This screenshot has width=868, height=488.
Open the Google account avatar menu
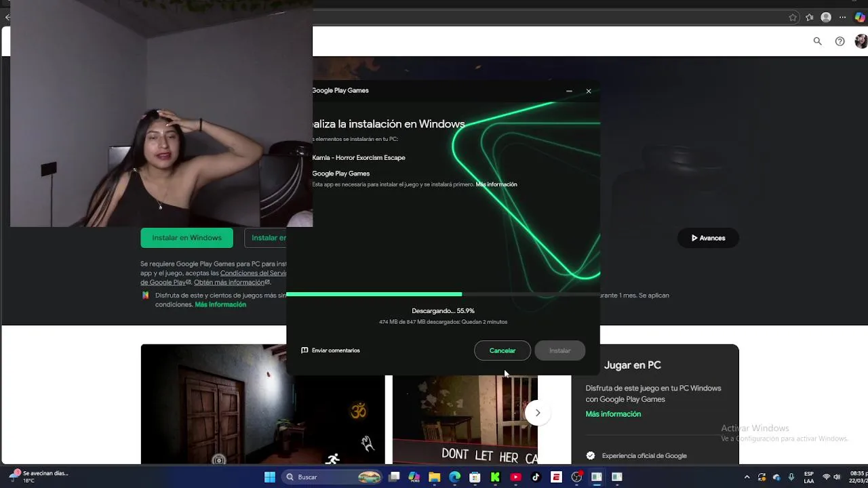coord(861,41)
